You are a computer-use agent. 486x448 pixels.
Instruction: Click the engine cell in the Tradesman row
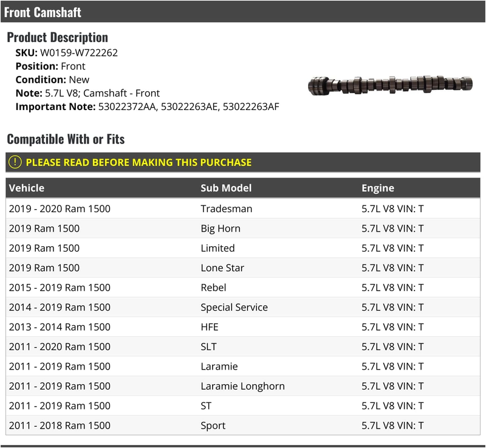(x=392, y=208)
